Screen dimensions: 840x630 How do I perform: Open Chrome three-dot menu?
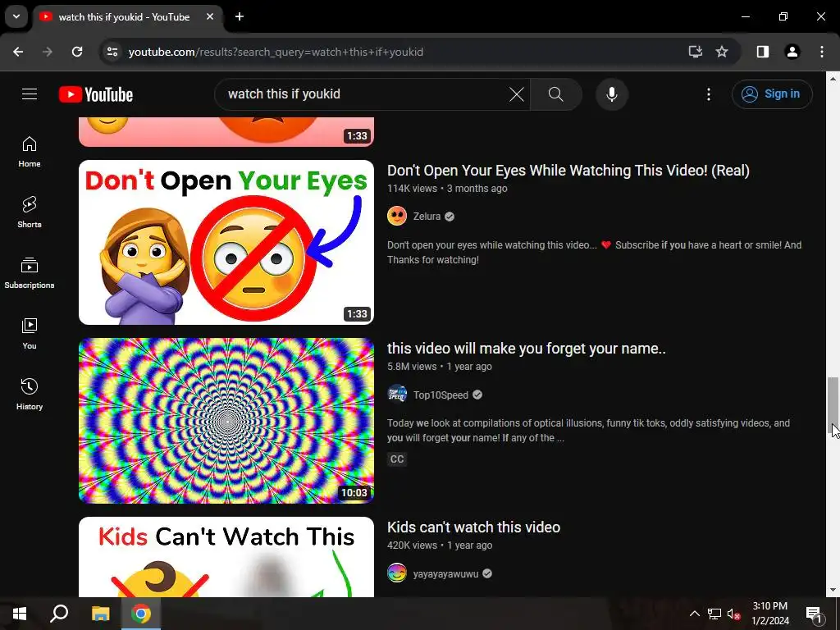822,52
